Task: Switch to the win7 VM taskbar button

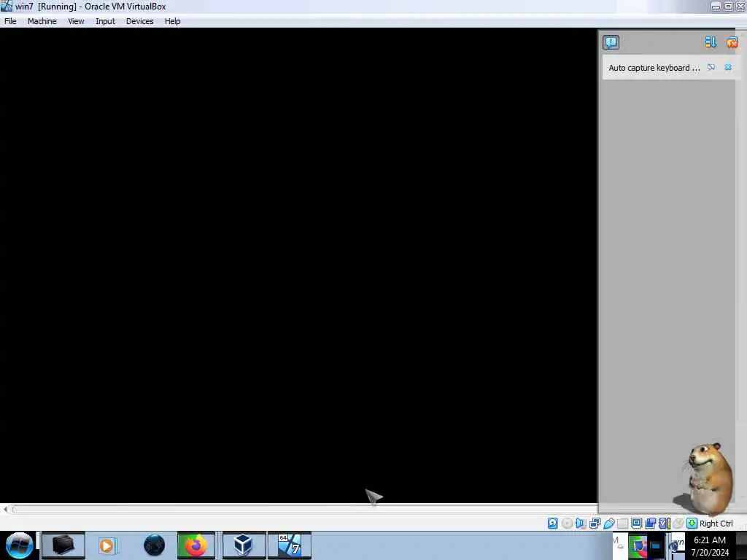Action: click(x=289, y=545)
